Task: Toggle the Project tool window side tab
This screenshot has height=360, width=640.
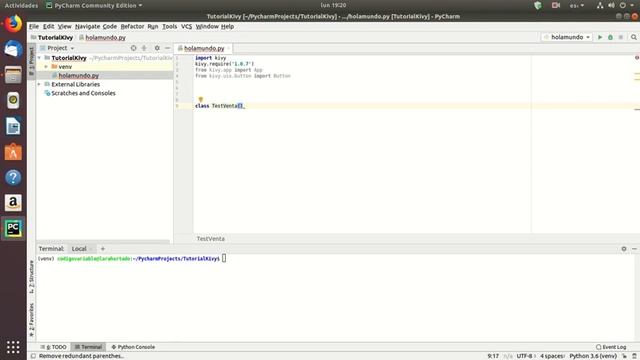Action: pyautogui.click(x=31, y=61)
